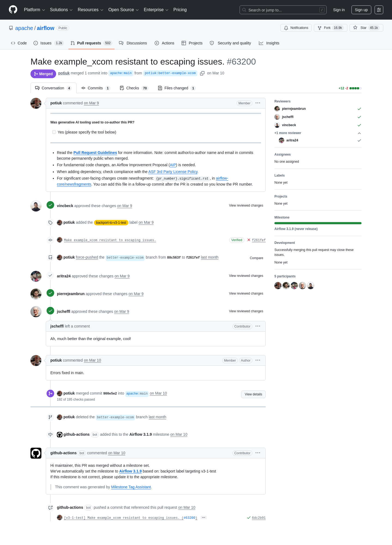Open the options menu on github-actions comment

258,453
